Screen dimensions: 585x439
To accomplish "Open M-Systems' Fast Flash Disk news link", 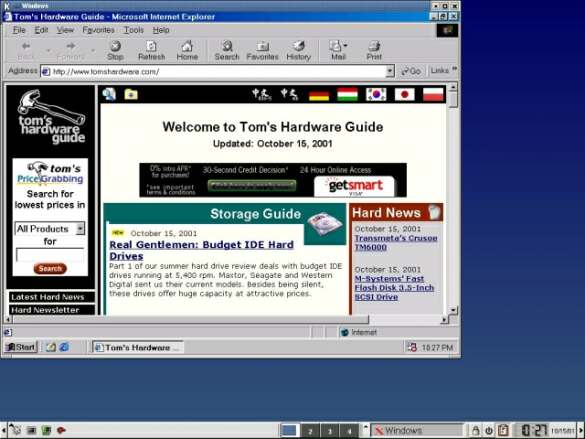I will (x=394, y=288).
